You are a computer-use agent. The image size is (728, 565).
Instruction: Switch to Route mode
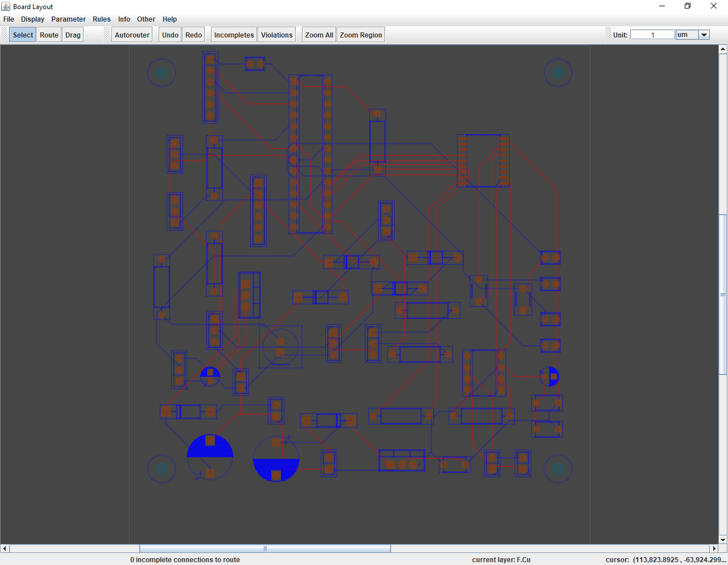point(49,35)
